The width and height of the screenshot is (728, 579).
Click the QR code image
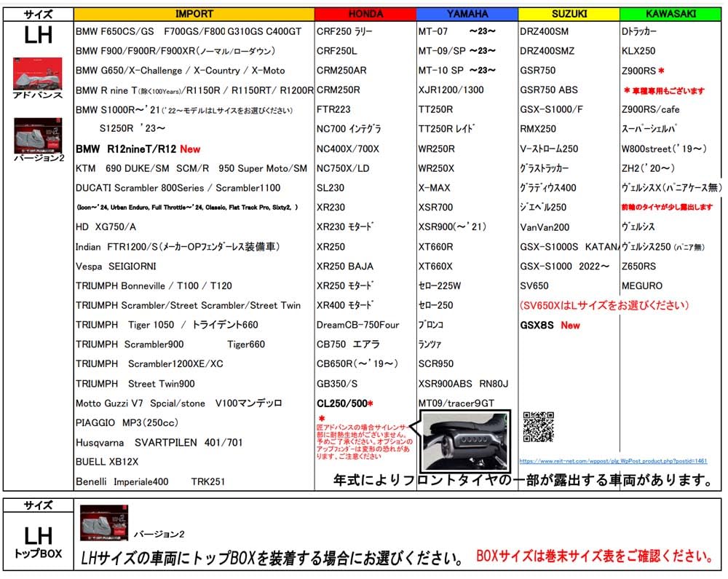click(538, 427)
